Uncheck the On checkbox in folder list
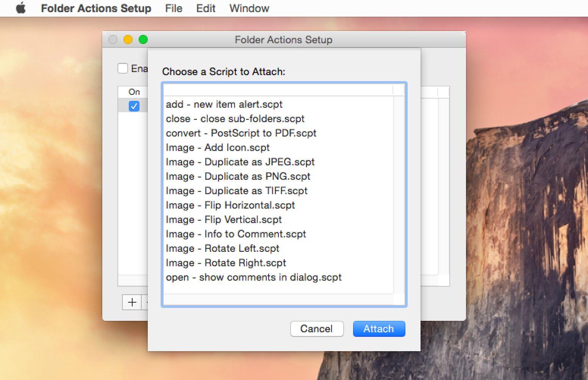The image size is (588, 380). pyautogui.click(x=134, y=106)
